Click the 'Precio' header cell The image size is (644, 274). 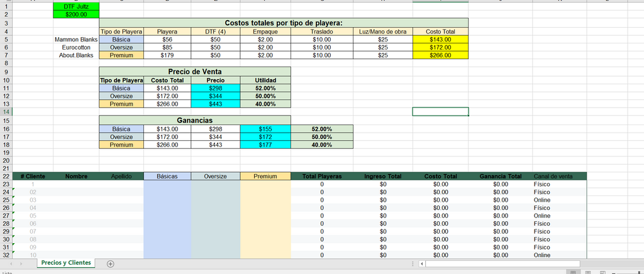pos(216,80)
